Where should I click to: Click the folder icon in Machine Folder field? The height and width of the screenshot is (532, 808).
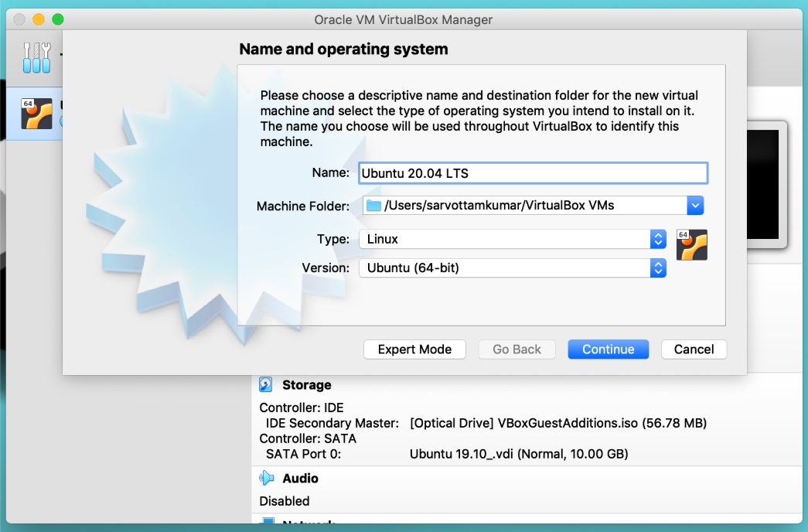pos(373,205)
